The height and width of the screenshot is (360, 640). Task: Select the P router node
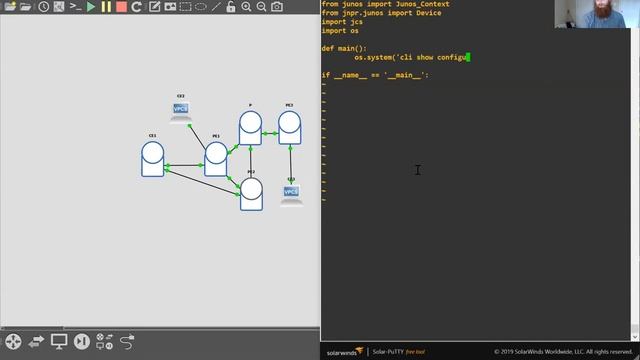(x=250, y=128)
